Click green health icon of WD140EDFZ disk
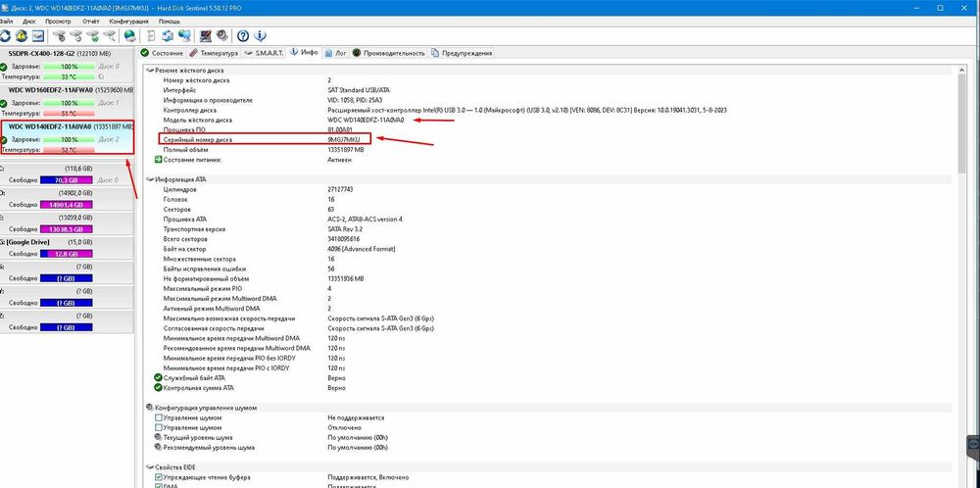 coord(4,140)
